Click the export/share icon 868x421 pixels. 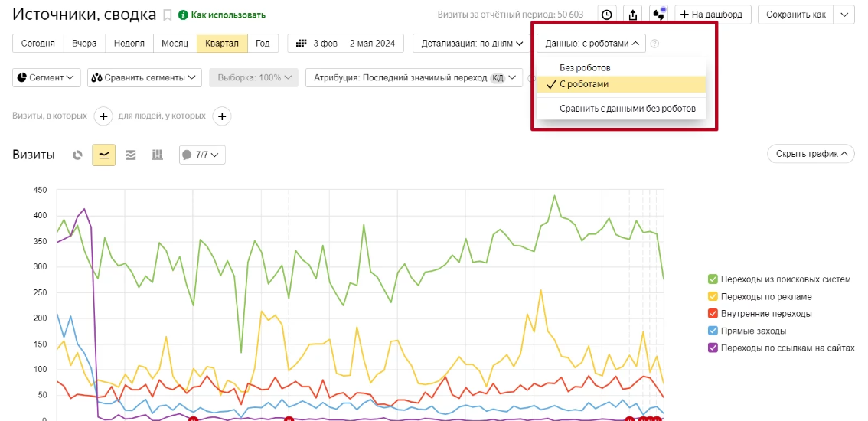pos(632,15)
